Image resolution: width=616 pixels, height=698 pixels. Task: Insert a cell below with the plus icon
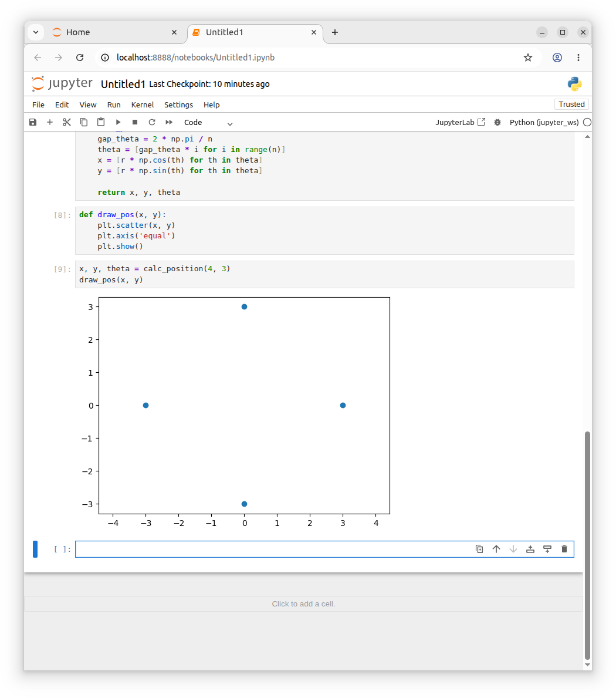(x=50, y=122)
